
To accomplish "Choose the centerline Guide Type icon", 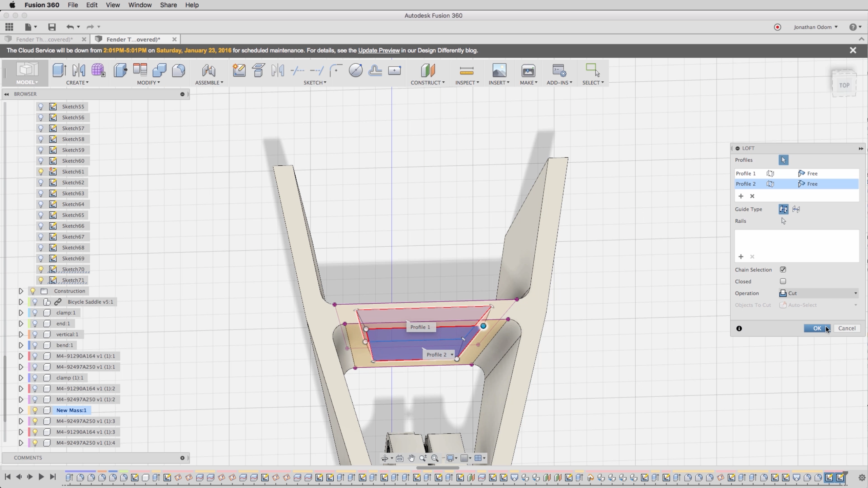I will pos(796,209).
